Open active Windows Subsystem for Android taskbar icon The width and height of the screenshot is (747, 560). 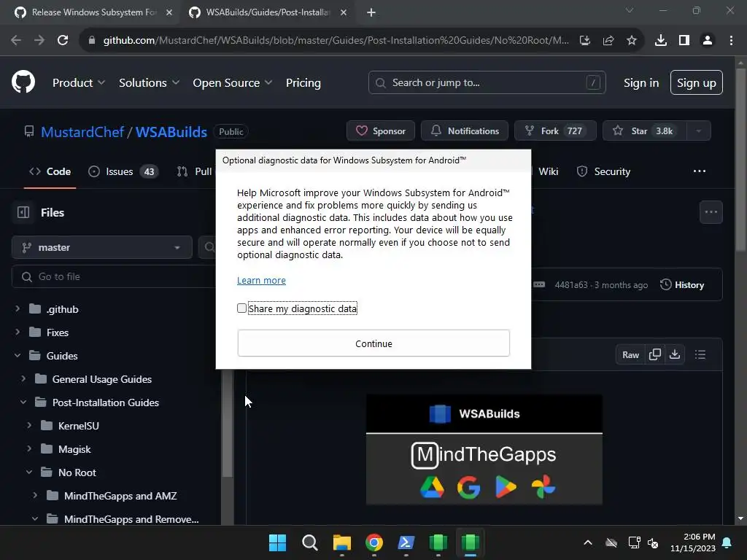tap(471, 542)
